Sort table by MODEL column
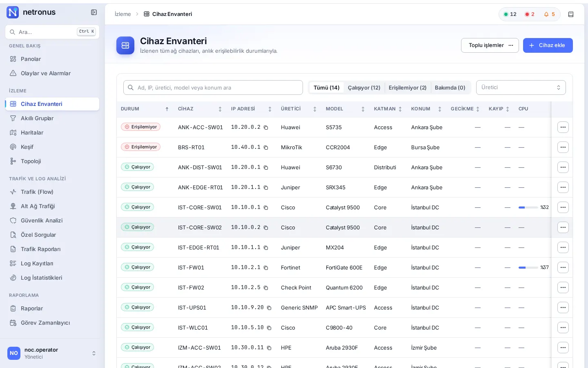 click(x=345, y=109)
